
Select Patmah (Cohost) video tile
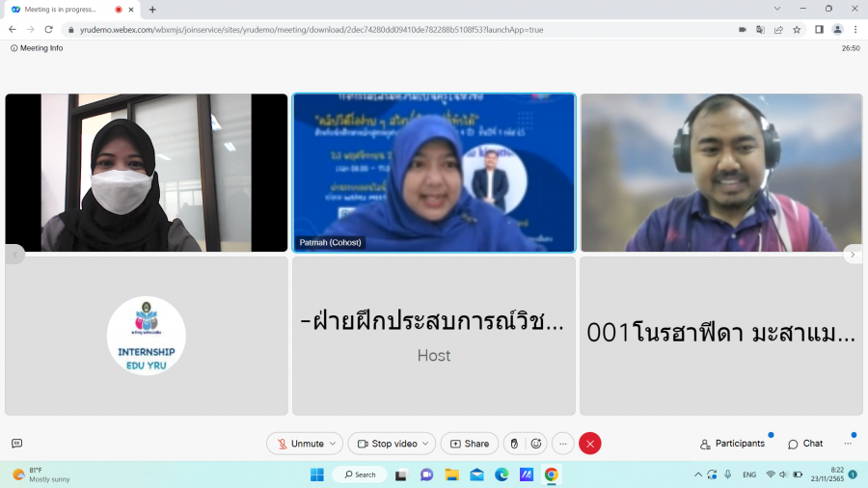point(434,173)
